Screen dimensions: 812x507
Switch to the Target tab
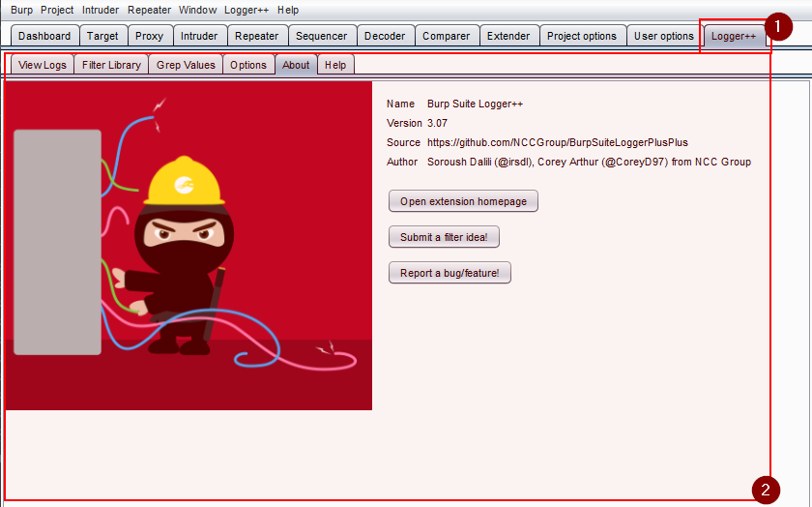(102, 36)
